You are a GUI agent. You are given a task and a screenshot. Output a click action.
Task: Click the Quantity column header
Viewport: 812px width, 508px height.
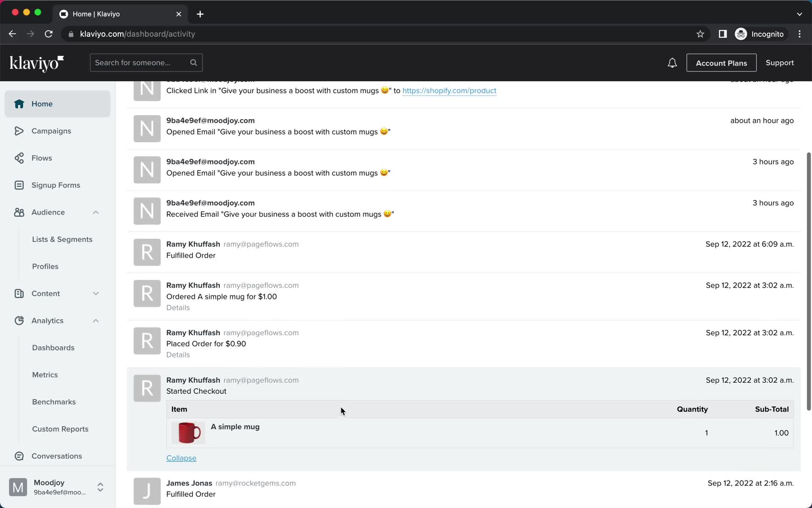point(692,409)
